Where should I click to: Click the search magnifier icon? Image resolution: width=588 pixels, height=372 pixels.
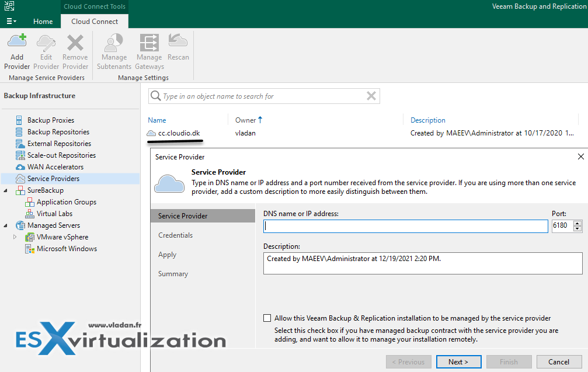click(x=156, y=96)
